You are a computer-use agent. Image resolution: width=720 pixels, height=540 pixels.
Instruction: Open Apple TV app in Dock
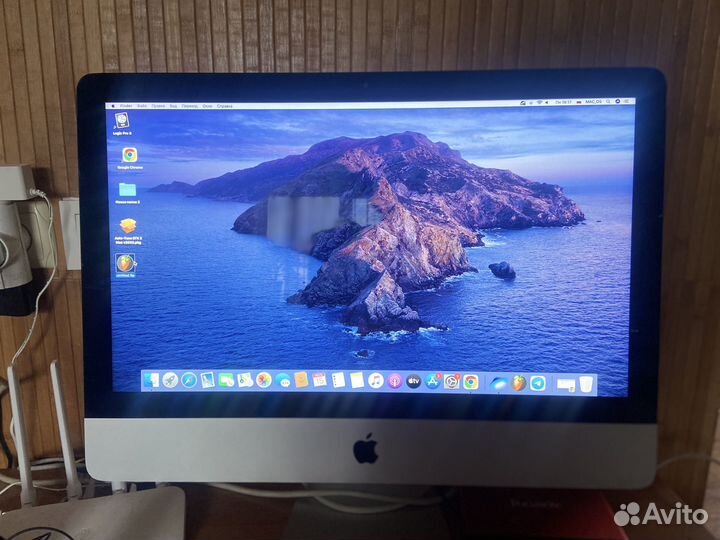[x=414, y=382]
